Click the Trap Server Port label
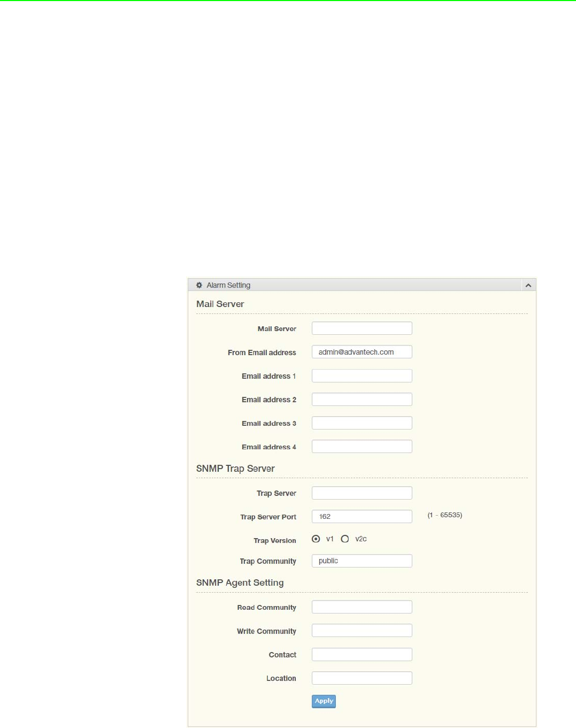576x728 pixels. [268, 517]
